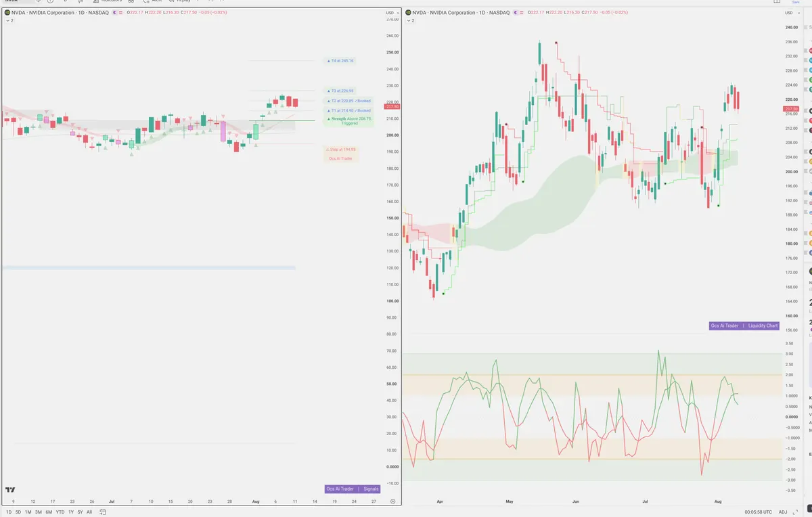Click the 'Ocs Ai Trader | Signals' badge
This screenshot has width=812, height=517.
(353, 489)
